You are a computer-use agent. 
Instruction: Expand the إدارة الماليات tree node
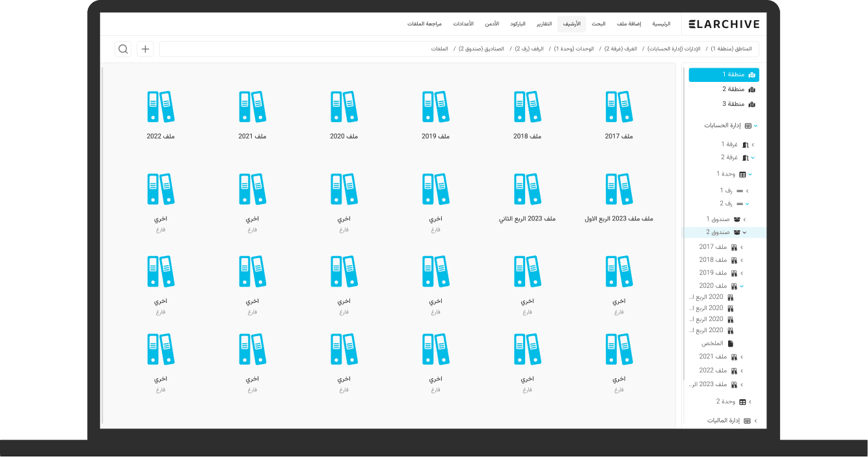pos(755,421)
